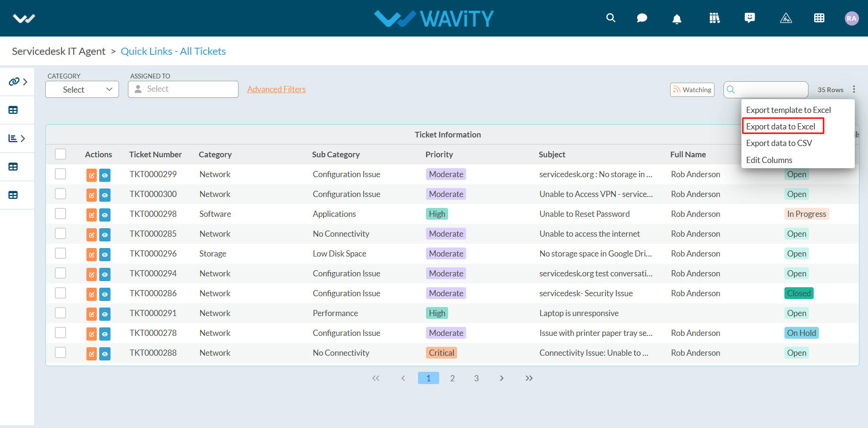Screen dimensions: 868x428
Task: Edit ticket TKT0000299
Action: [92, 175]
